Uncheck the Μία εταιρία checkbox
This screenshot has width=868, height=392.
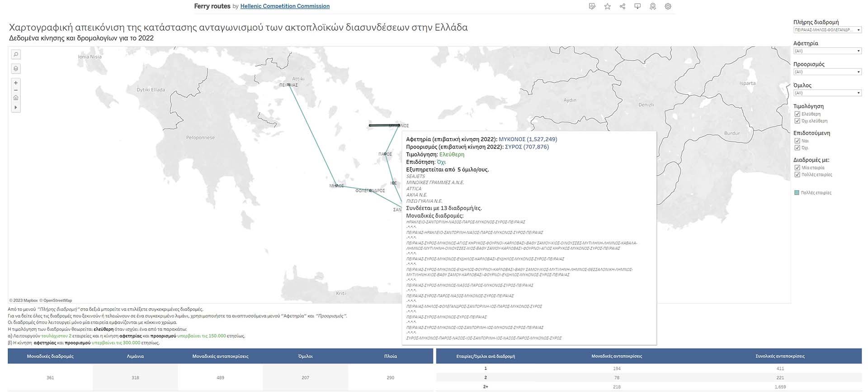[797, 167]
